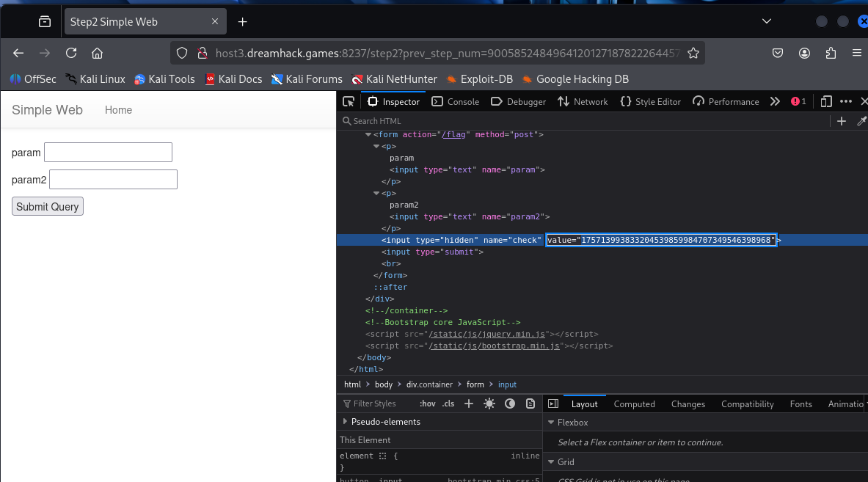
Task: Open the /flag action link in markup
Action: click(453, 134)
